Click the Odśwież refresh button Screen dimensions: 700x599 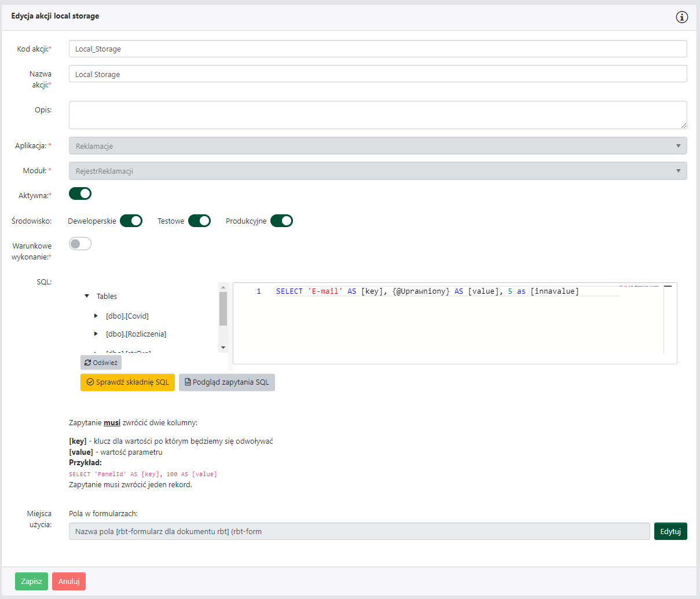click(101, 363)
